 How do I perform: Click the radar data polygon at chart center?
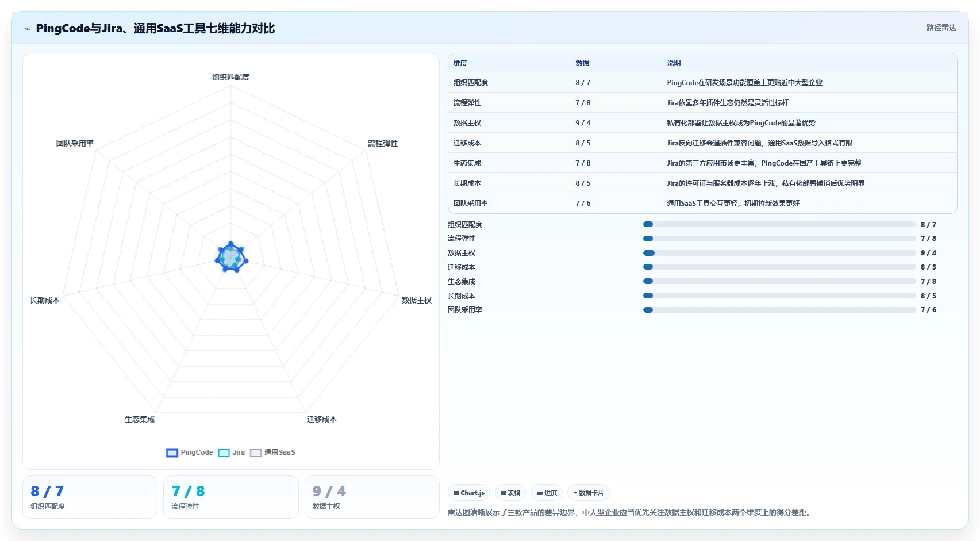231,258
